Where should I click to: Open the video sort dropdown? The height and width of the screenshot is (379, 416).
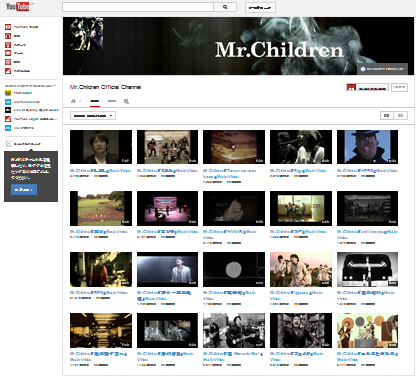point(93,116)
